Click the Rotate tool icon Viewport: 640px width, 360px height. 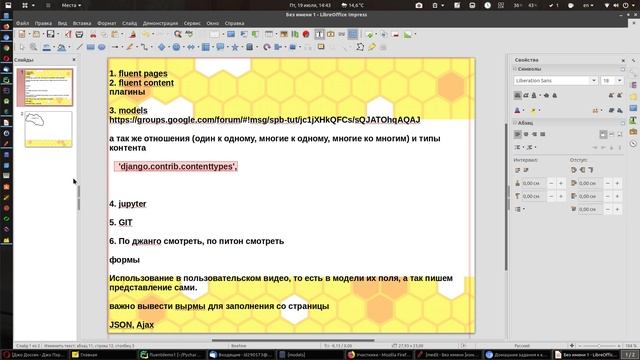(x=267, y=47)
